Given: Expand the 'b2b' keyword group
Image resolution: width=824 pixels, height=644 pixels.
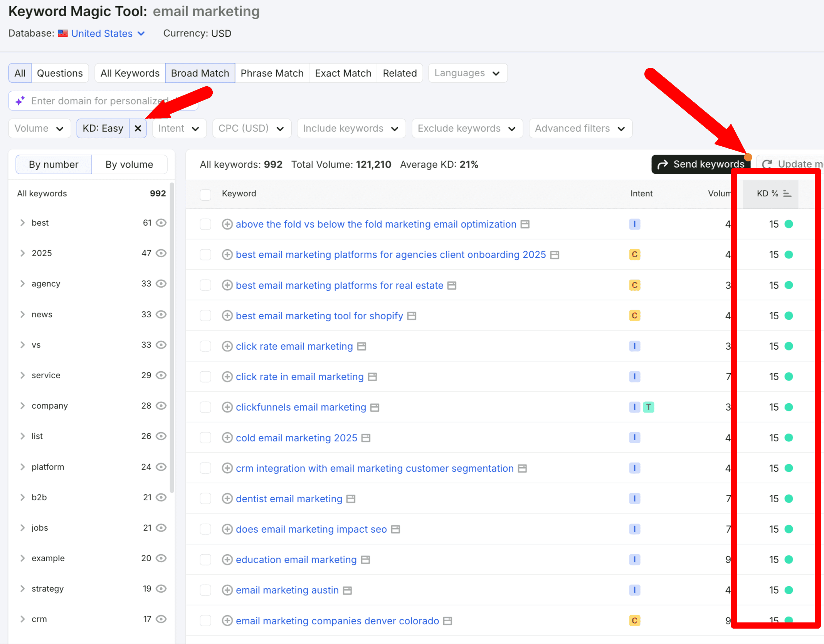Looking at the screenshot, I should click(22, 497).
